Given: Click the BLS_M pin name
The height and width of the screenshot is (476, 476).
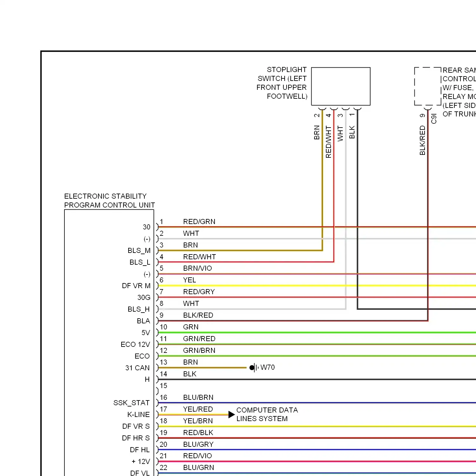Looking at the screenshot, I should point(139,250).
